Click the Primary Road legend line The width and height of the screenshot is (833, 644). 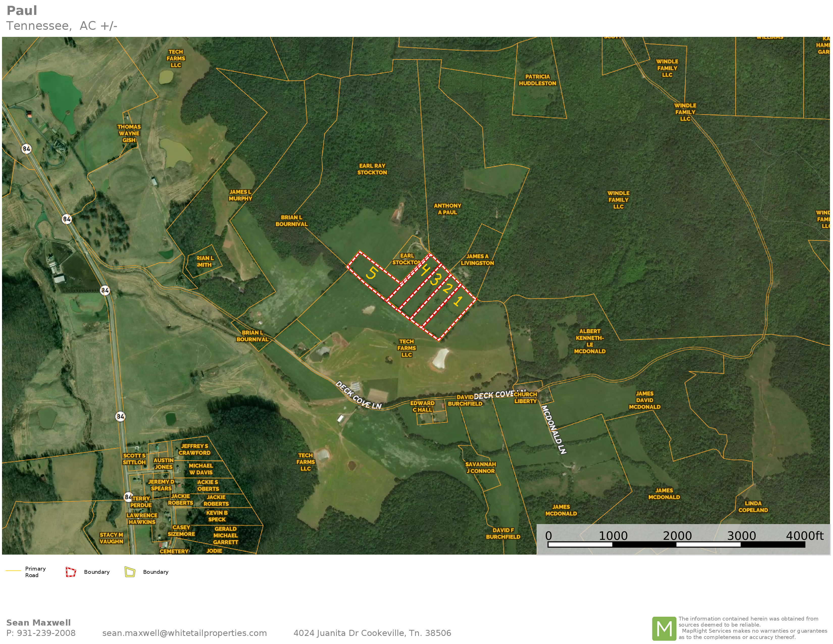point(13,571)
